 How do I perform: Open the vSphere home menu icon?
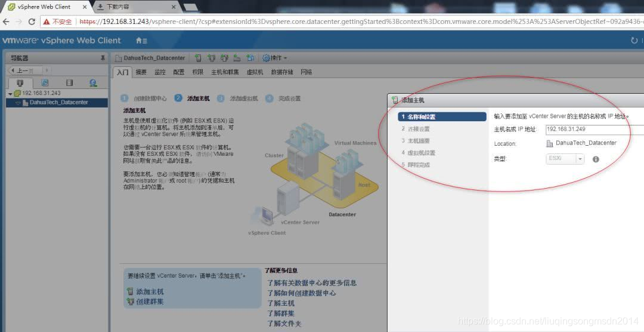141,41
